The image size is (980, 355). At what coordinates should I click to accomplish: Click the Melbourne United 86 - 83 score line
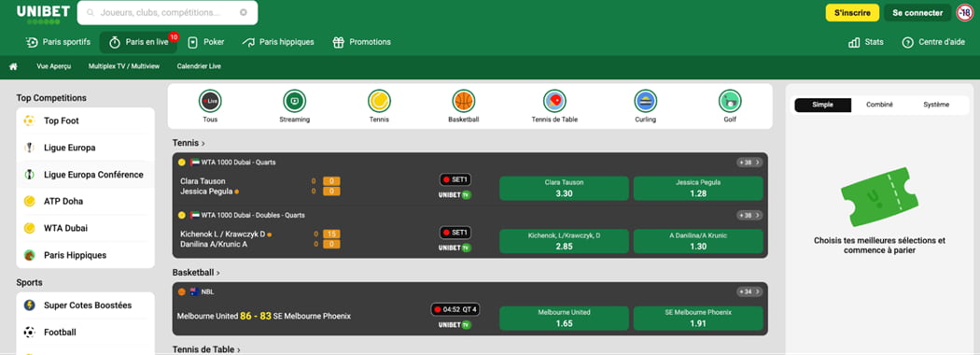[x=264, y=316]
